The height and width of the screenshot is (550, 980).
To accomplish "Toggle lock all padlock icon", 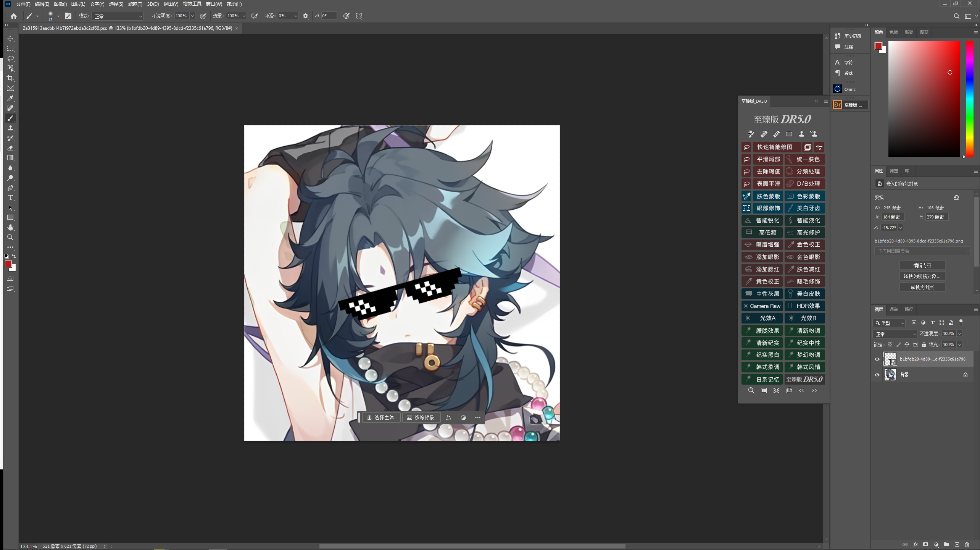I will pyautogui.click(x=924, y=345).
